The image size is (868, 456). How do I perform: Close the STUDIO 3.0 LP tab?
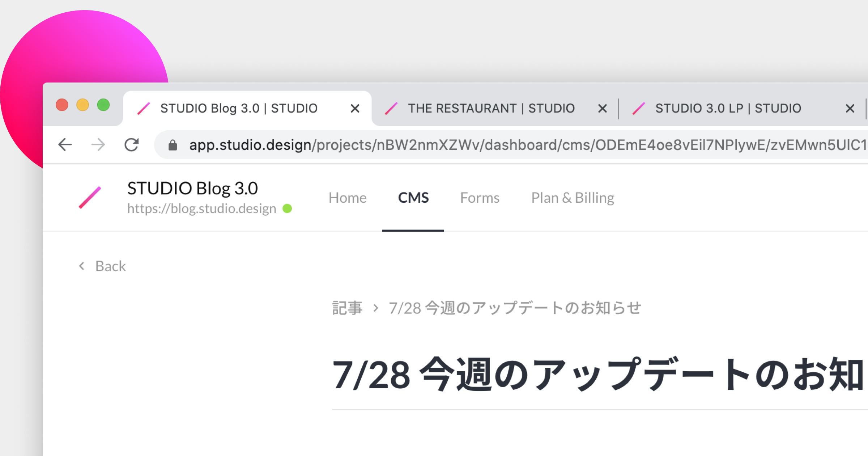tap(850, 108)
